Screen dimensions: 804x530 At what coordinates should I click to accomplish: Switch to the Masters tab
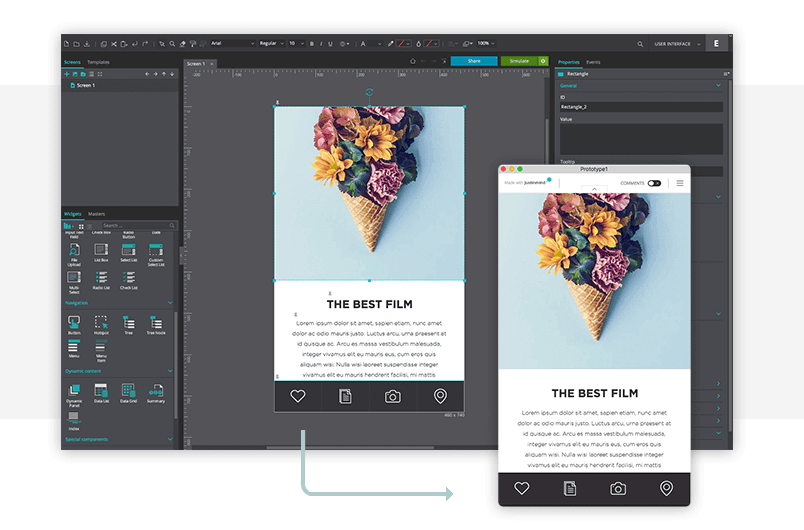[96, 214]
